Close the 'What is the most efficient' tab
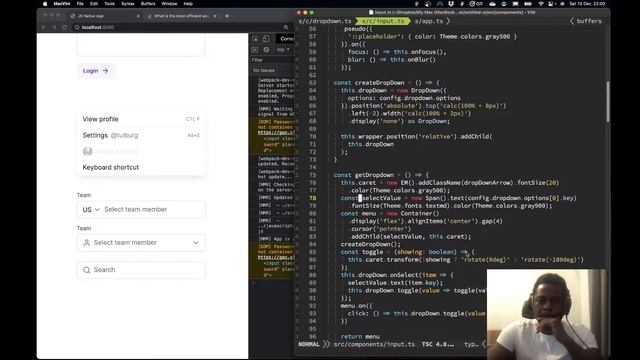 tap(215, 16)
